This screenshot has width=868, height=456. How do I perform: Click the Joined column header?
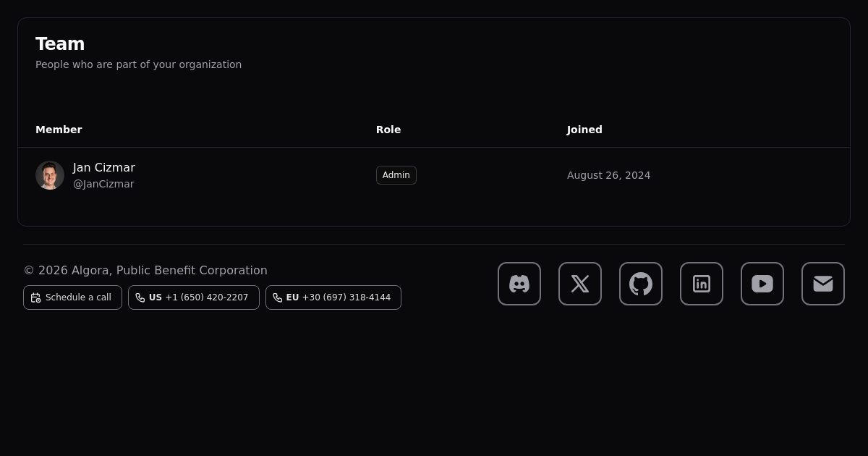pos(584,130)
